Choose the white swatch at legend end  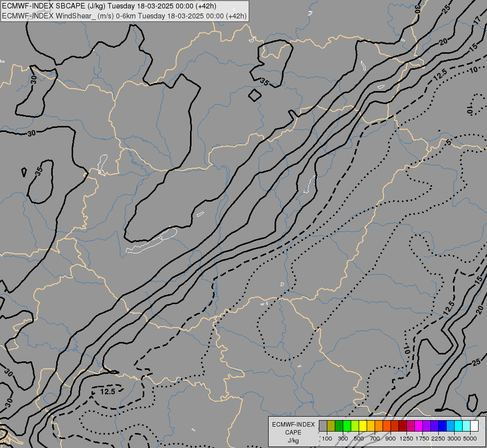pos(475,426)
